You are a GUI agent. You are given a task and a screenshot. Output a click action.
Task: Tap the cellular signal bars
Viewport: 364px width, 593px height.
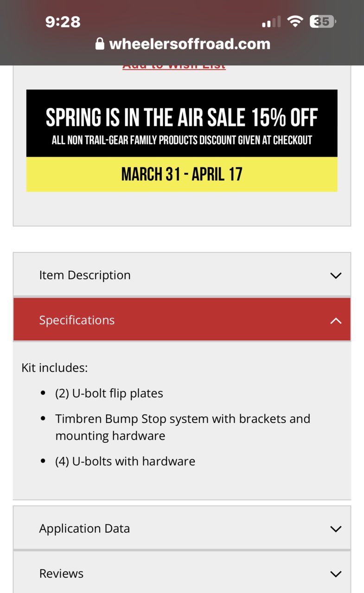(x=271, y=22)
